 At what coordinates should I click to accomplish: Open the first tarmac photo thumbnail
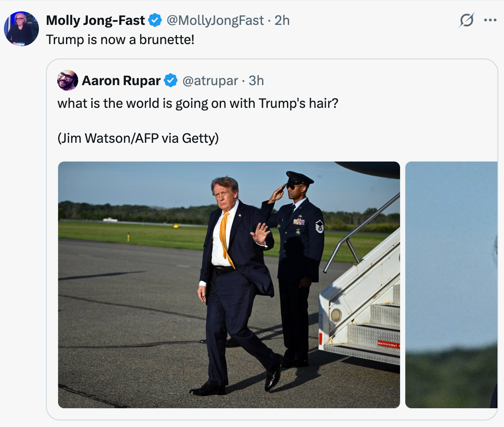tap(229, 285)
